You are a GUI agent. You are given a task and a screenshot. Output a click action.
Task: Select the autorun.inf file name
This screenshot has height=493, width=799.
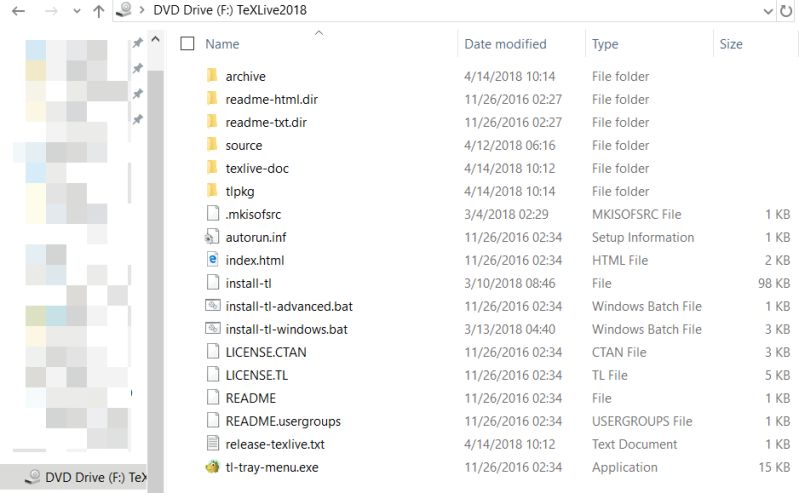tap(256, 237)
